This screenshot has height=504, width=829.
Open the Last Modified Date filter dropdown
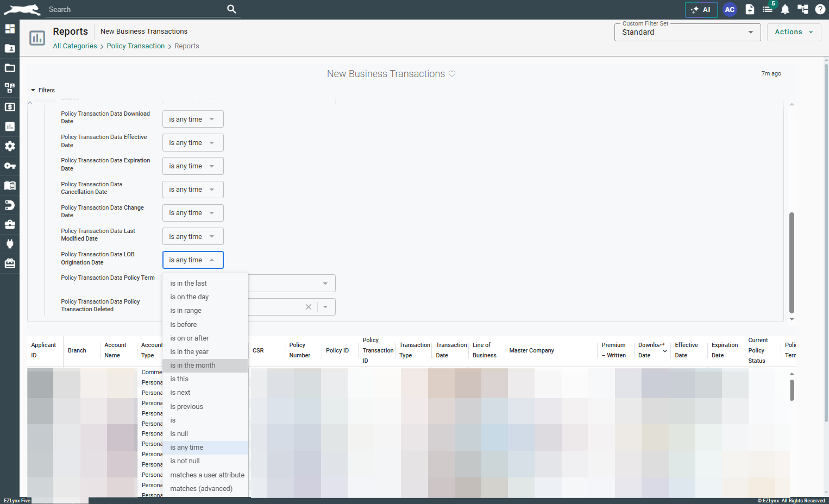click(x=193, y=237)
